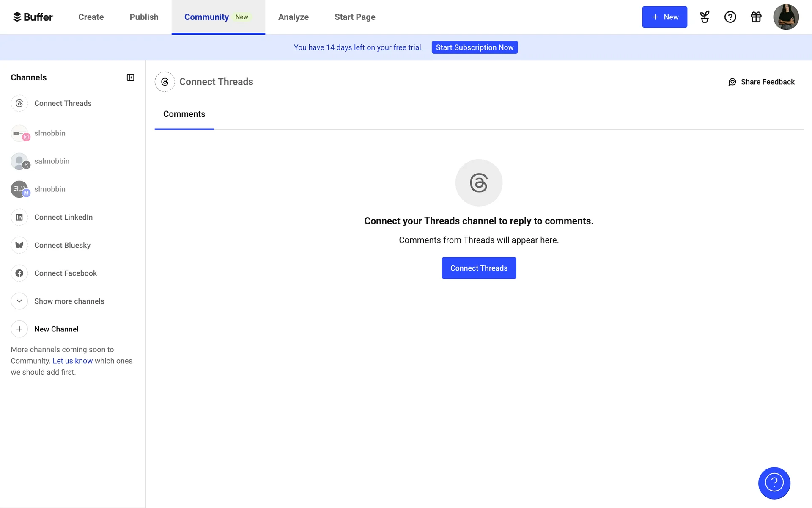
Task: Open the help question mark icon in header
Action: click(730, 17)
